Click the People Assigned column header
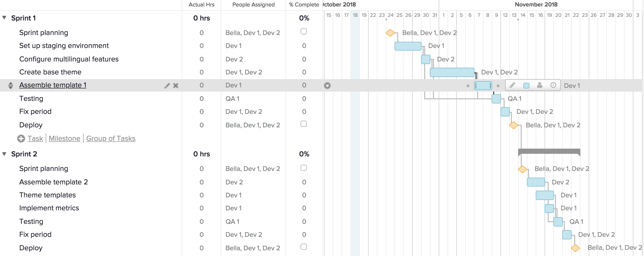 coord(253,4)
